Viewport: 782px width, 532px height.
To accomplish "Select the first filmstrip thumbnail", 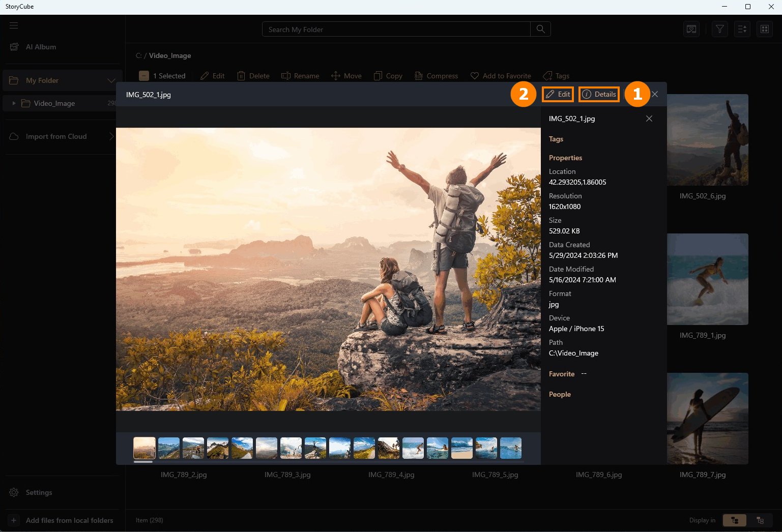I will pos(144,448).
